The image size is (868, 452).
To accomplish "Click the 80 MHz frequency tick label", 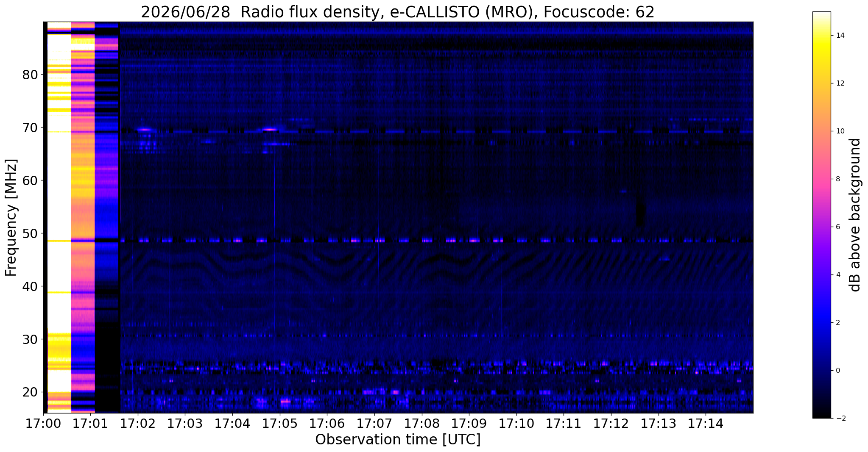I will point(30,75).
